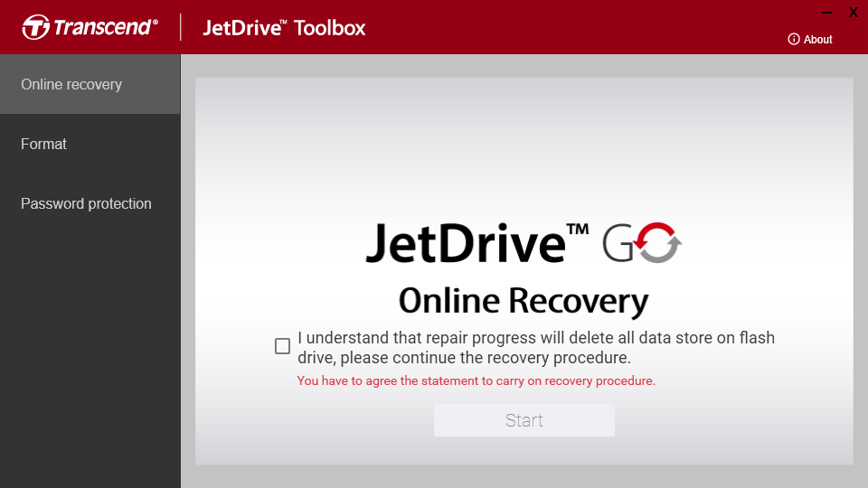
Task: Click the gray letter G in the GO logo
Action: 618,243
